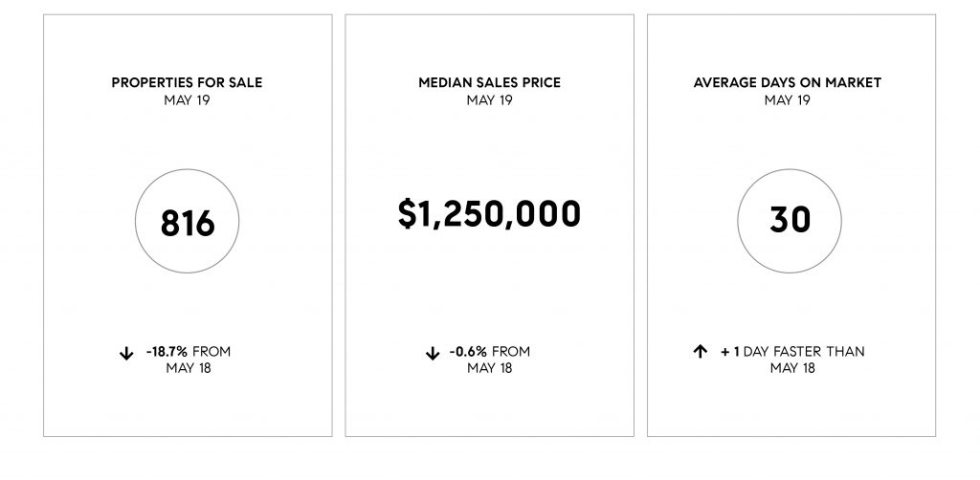Click the Median Sales Price heading

(489, 82)
